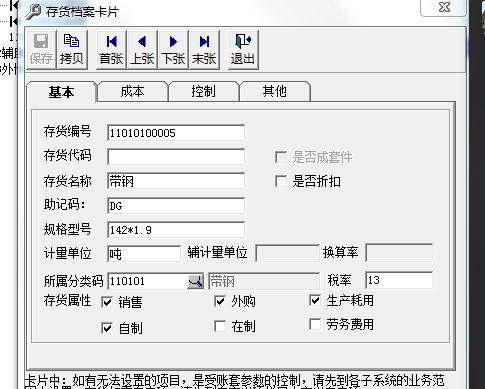485x389 pixels.
Task: Click the 税率 field showing 13
Action: coord(399,280)
